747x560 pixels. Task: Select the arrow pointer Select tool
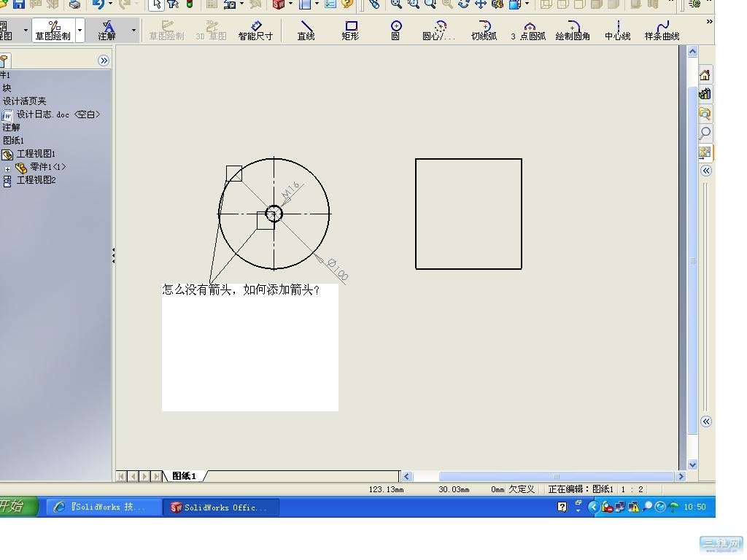(156, 4)
